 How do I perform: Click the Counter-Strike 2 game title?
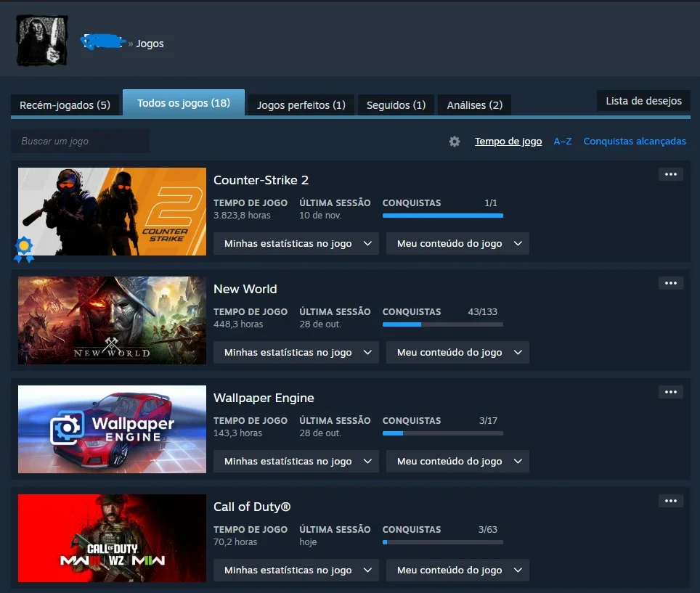[x=261, y=180]
